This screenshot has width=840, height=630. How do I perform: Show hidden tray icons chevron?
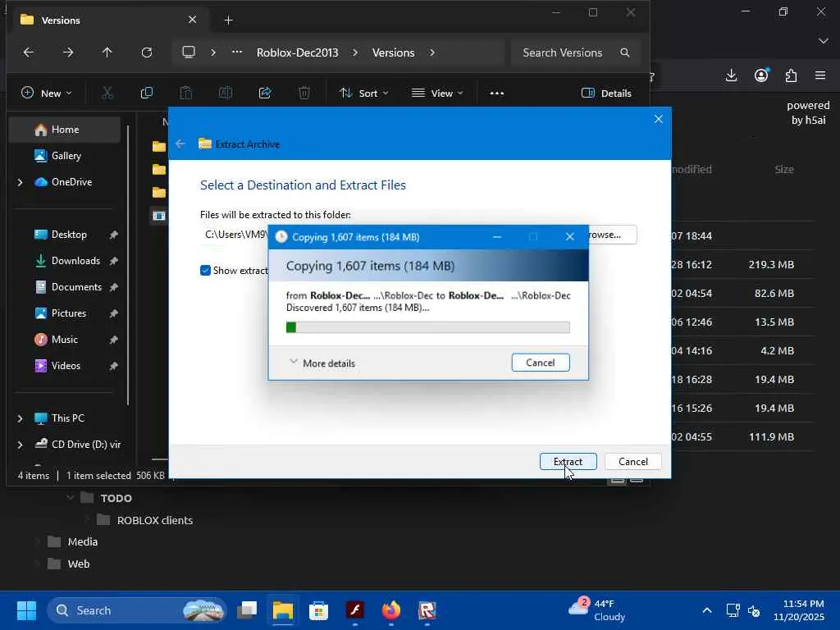706,610
